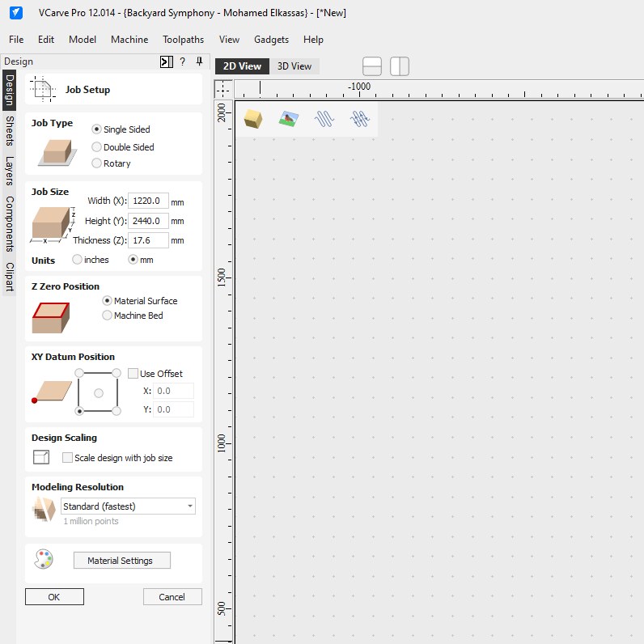Click the Job Setup header icon
Viewport: 644px width, 644px height.
click(x=43, y=89)
